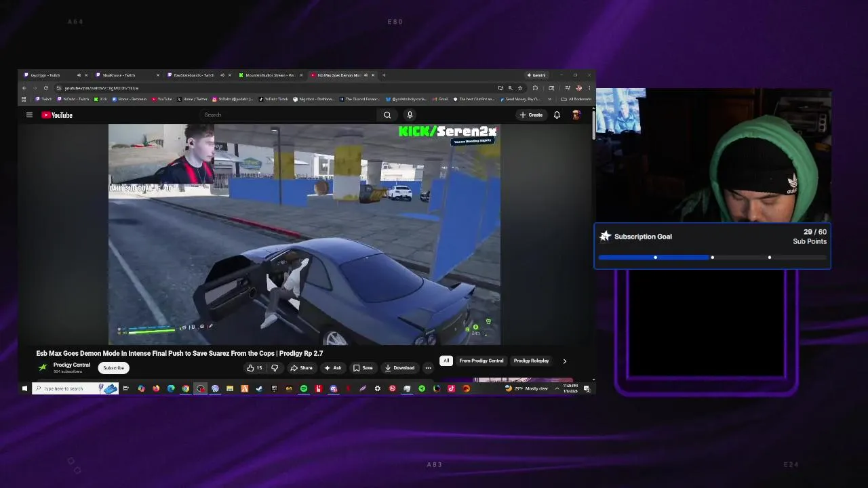Click the Prodigy Central channel avatar

coord(43,367)
